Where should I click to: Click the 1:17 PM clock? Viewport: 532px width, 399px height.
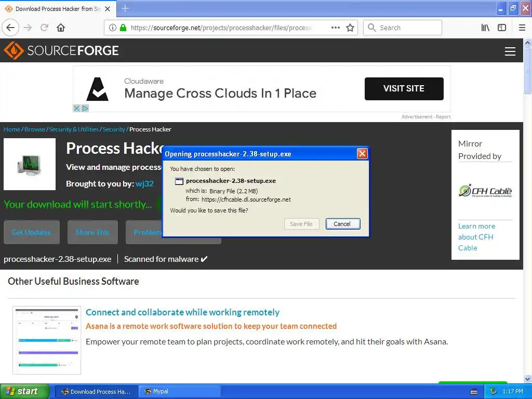[513, 392]
